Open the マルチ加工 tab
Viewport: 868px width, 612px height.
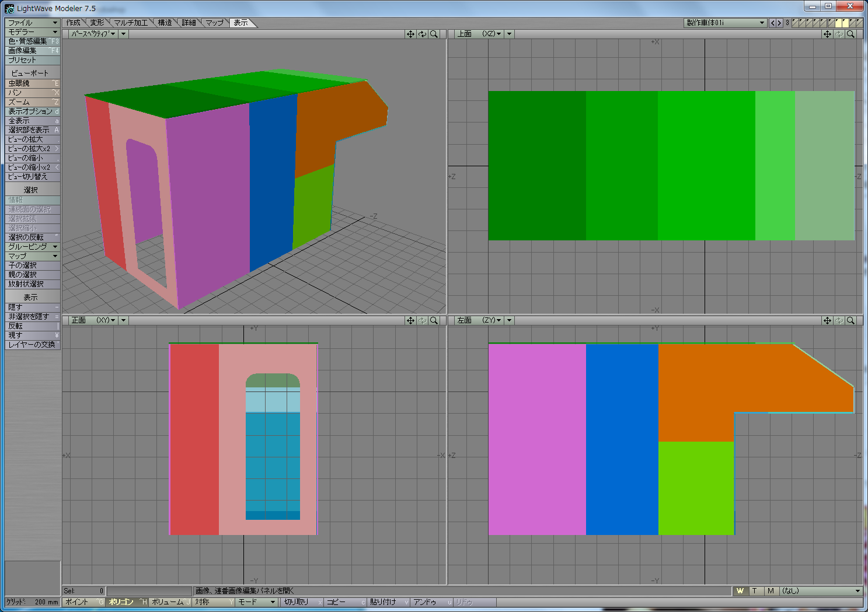point(131,23)
